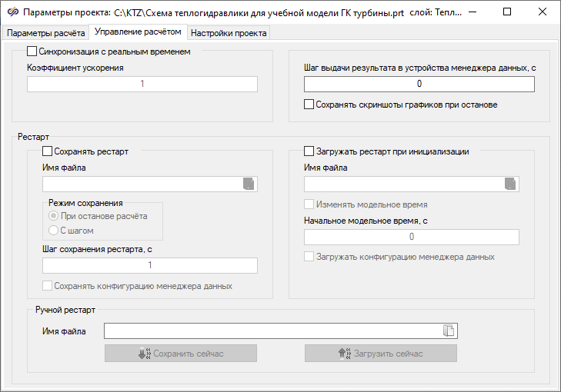Select the Управление расчётом tab
This screenshot has height=392, width=561.
click(138, 32)
